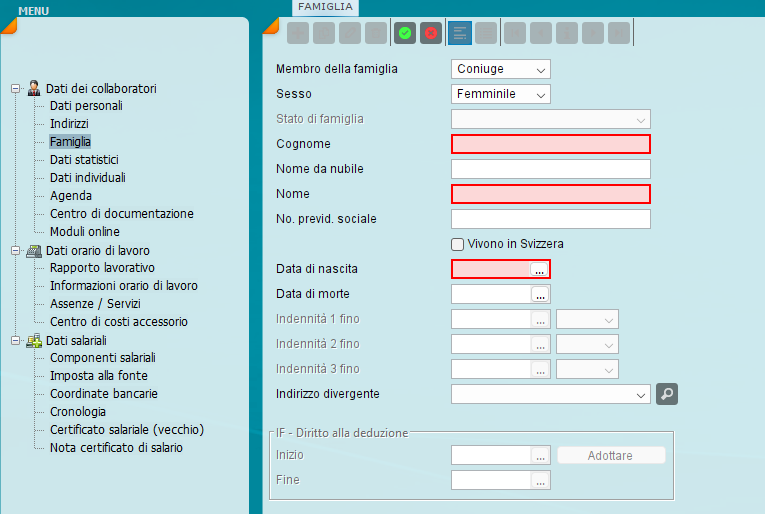Go to next record icon
This screenshot has height=514, width=765.
point(593,33)
